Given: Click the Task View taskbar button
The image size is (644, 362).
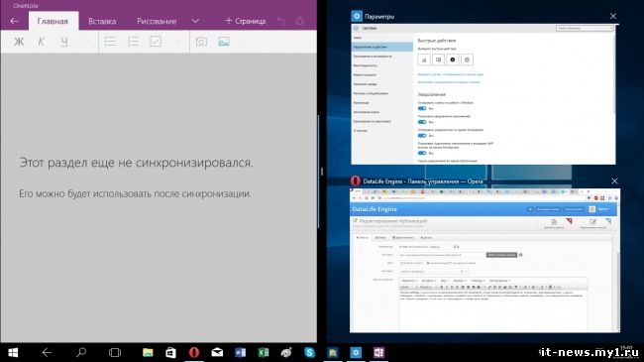Looking at the screenshot, I should click(x=115, y=352).
